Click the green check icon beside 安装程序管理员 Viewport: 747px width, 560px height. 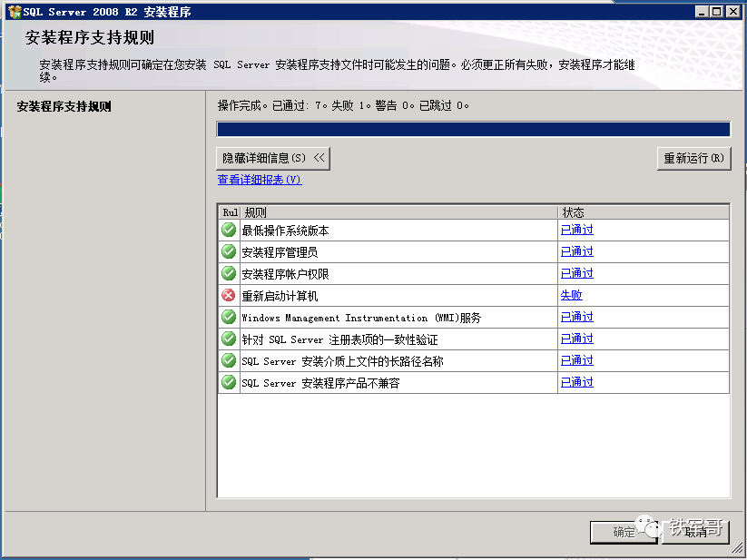(229, 251)
